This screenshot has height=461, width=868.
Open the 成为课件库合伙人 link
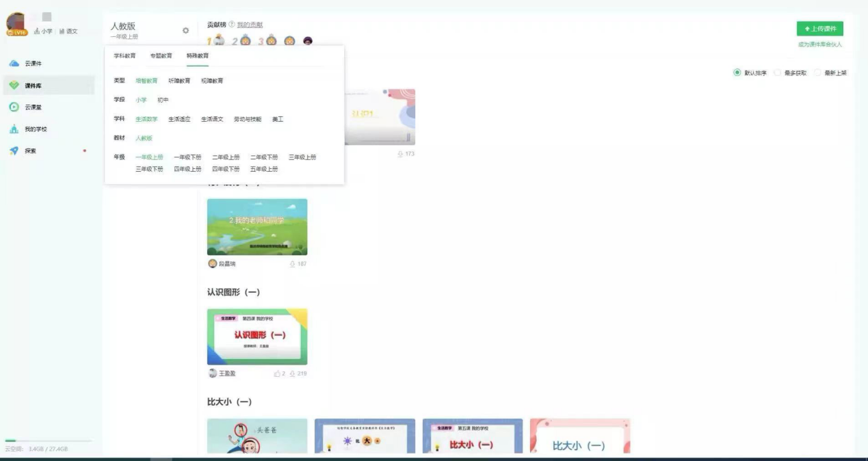click(x=821, y=43)
